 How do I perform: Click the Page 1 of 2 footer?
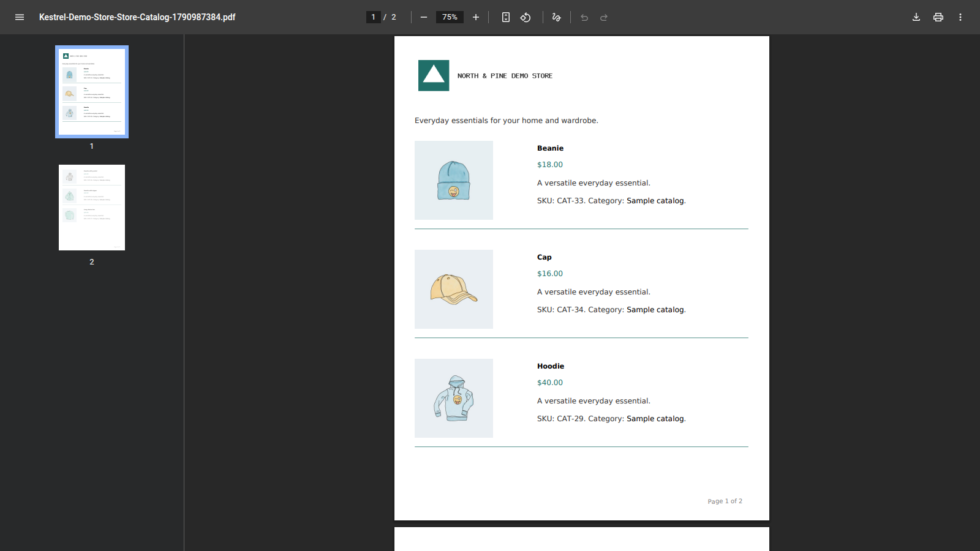click(725, 501)
